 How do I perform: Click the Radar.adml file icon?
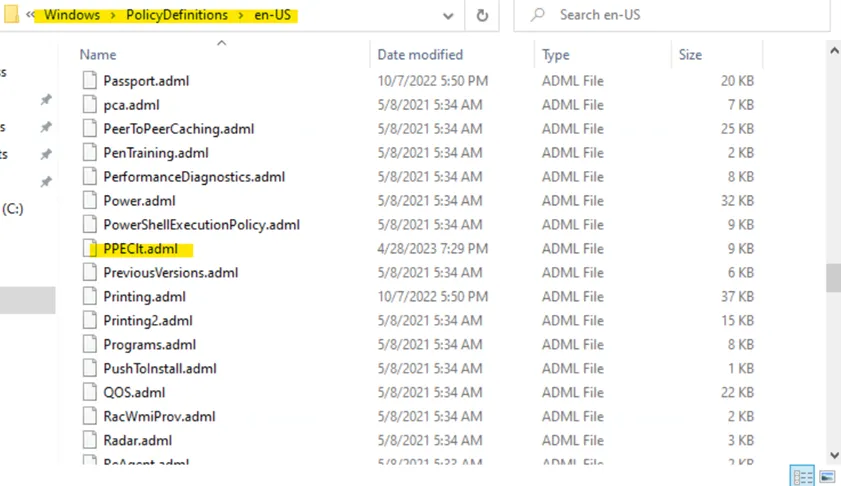tap(90, 440)
